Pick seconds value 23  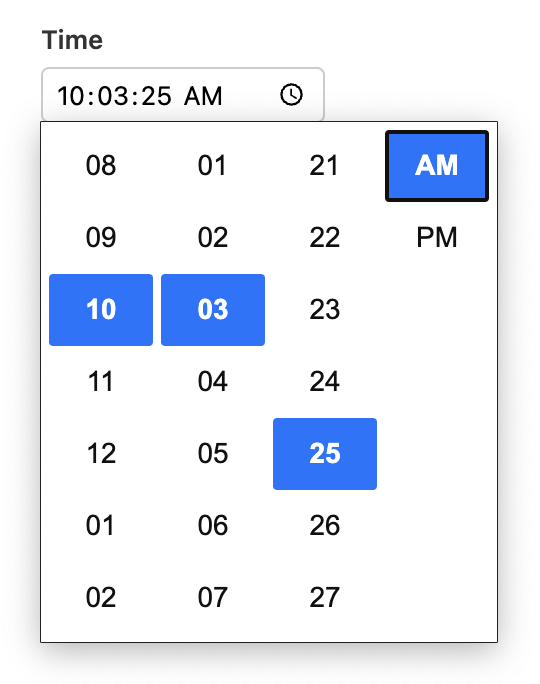(x=325, y=310)
